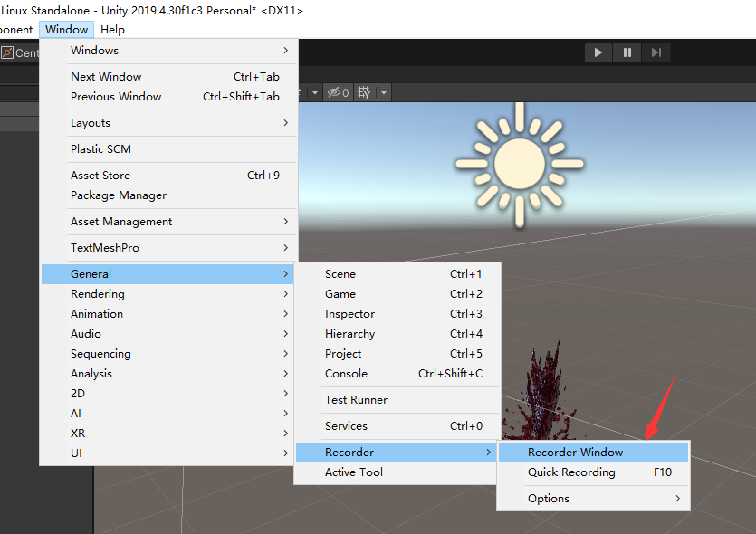756x534 pixels.
Task: Click the Pause button in toolbar
Action: tap(627, 52)
